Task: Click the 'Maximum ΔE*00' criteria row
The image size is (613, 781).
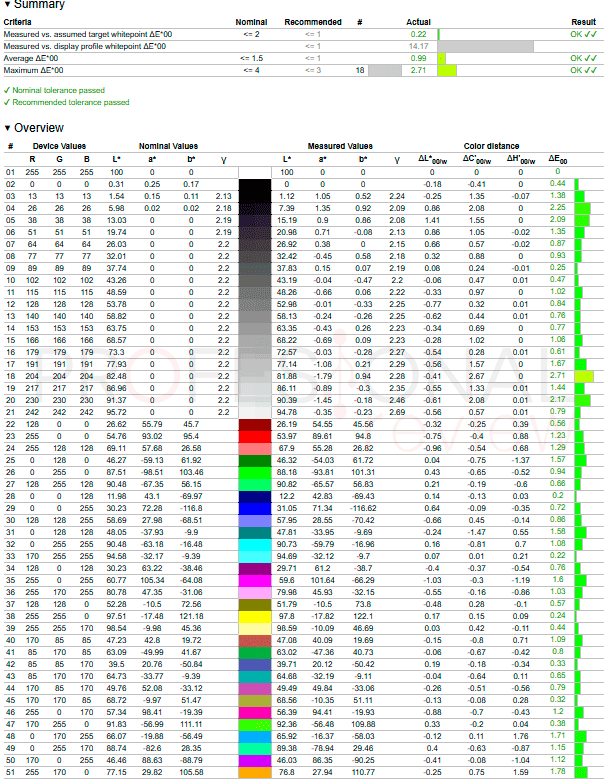Action: [303, 70]
